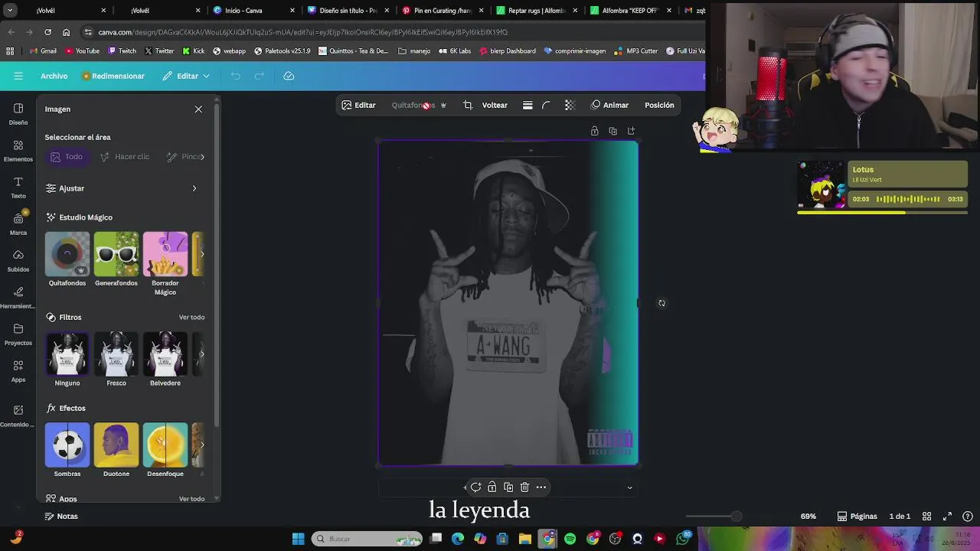Open more options dots in floating toolbar
980x551 pixels.
click(x=541, y=487)
